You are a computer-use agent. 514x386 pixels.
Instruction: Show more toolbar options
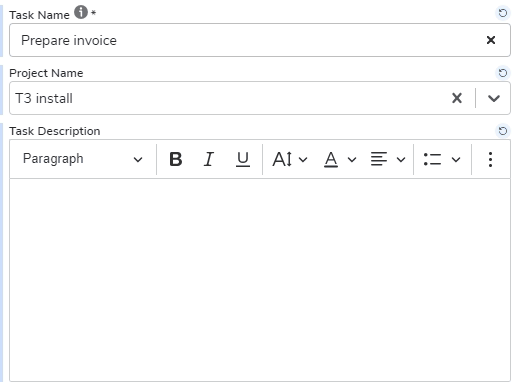pos(490,159)
